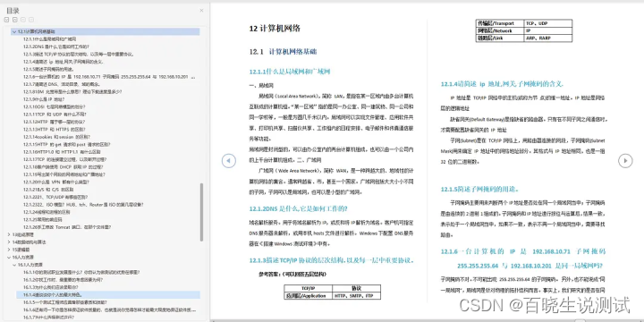The image size is (644, 322).
Task: Open outline entry 12.1.4 about ip 地址
Action: click(64, 62)
